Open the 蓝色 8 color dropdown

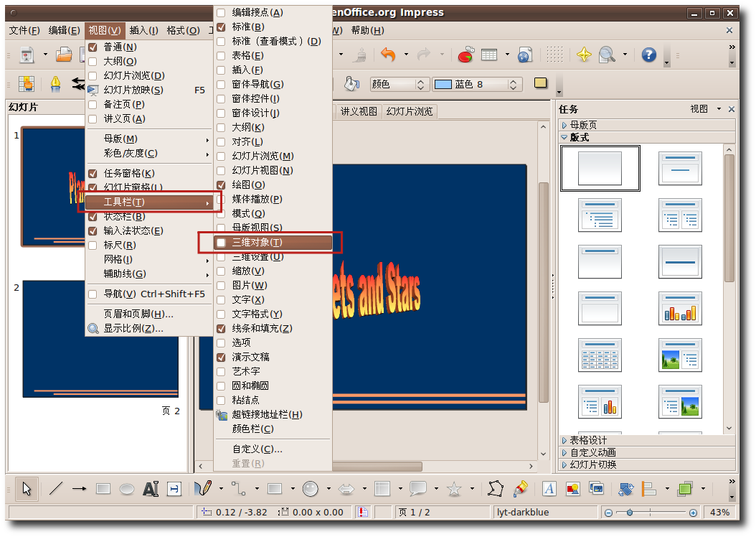coord(513,85)
